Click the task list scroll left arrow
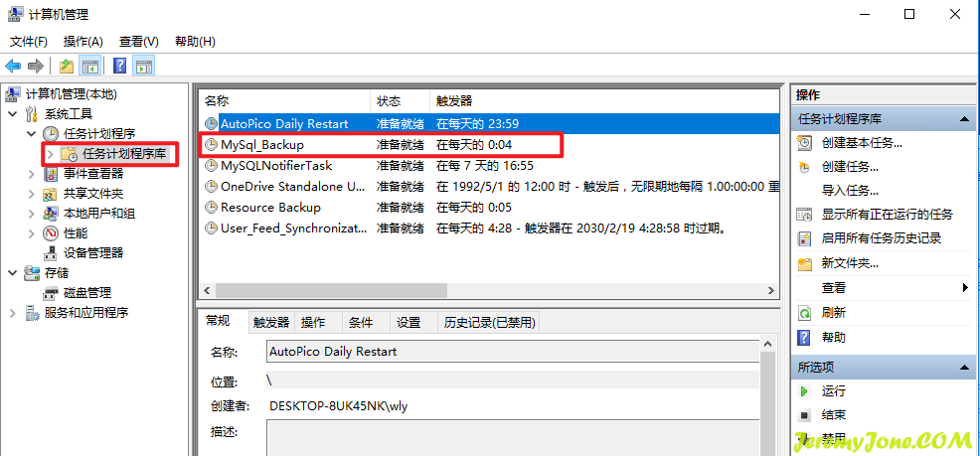Image resolution: width=980 pixels, height=456 pixels. pyautogui.click(x=207, y=290)
